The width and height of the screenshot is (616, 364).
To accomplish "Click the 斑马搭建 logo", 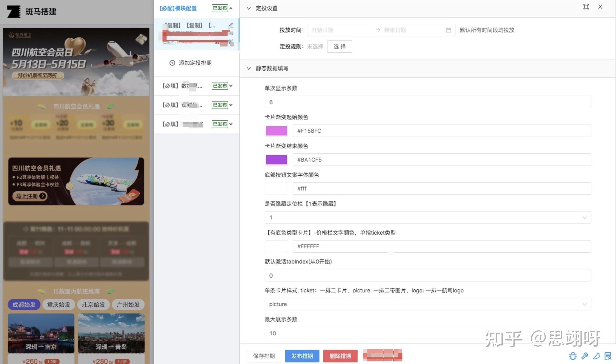I will point(14,12).
